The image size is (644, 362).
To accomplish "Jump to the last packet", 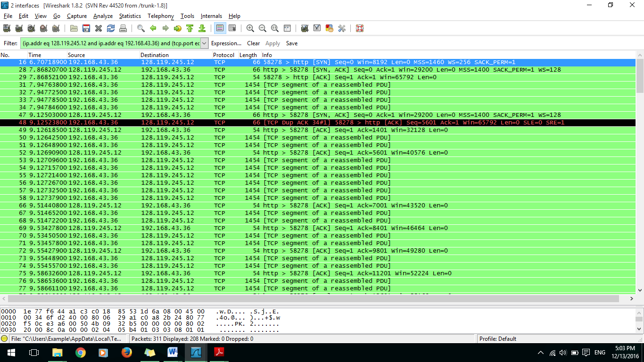I will pyautogui.click(x=202, y=28).
